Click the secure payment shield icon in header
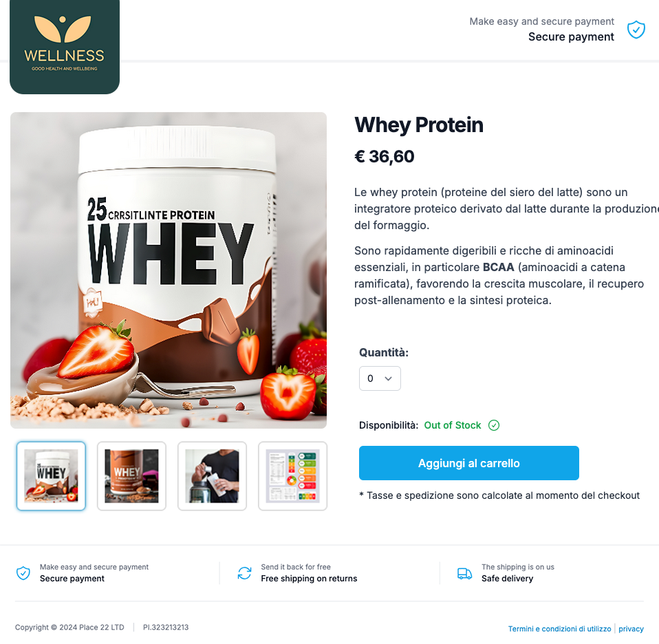Viewport: 659px width, 644px height. tap(636, 30)
